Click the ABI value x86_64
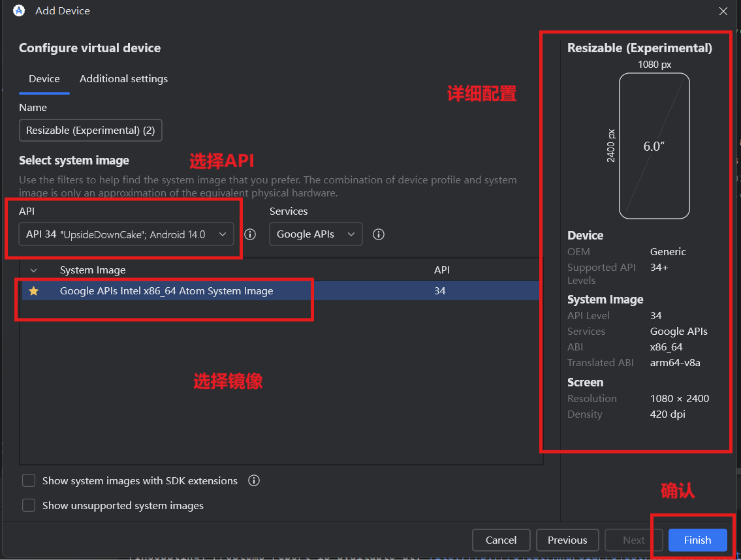Viewport: 741px width, 560px height. pyautogui.click(x=666, y=347)
